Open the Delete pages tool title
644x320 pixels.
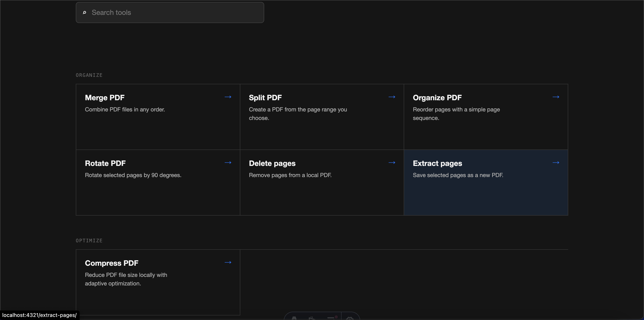coord(272,163)
